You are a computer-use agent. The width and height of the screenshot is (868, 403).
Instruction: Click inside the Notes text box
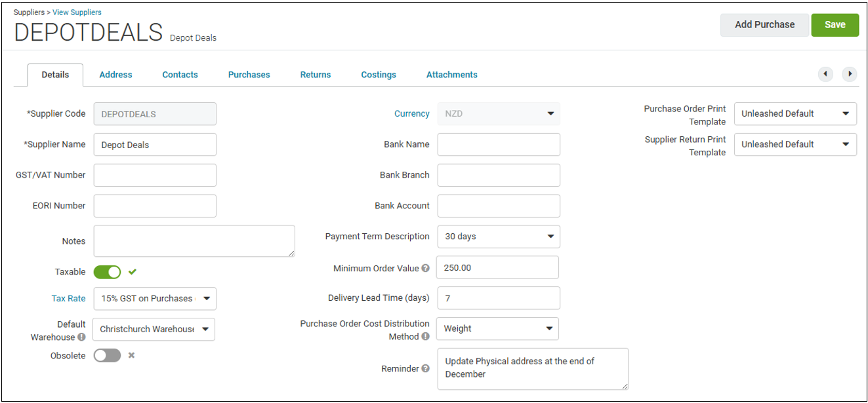(194, 240)
